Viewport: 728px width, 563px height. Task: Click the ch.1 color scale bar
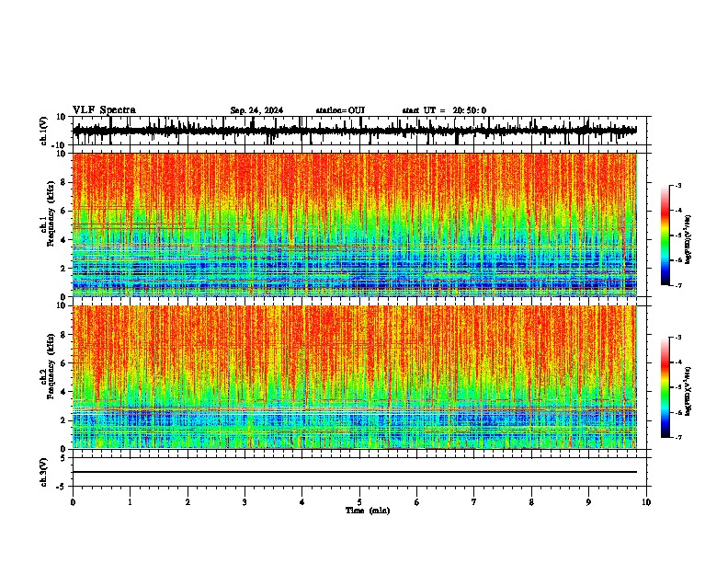pos(665,236)
